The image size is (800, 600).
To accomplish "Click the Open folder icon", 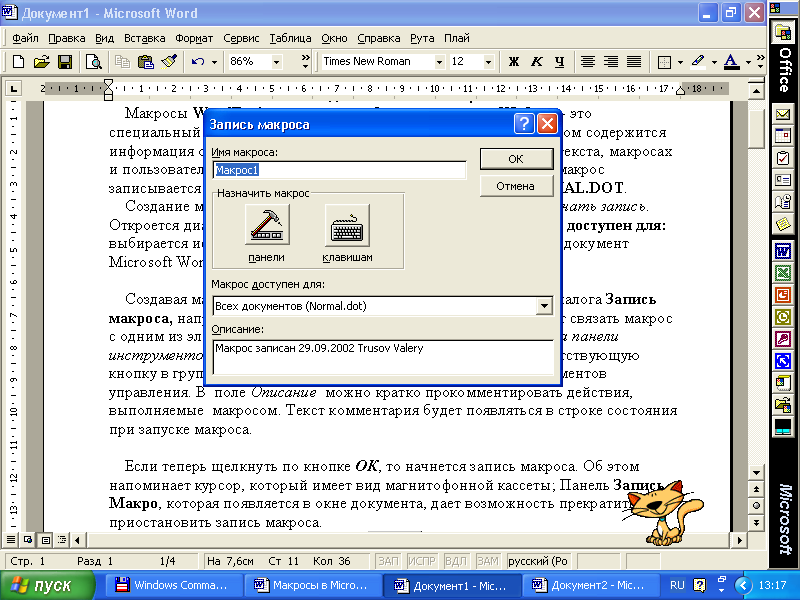I will pyautogui.click(x=41, y=62).
